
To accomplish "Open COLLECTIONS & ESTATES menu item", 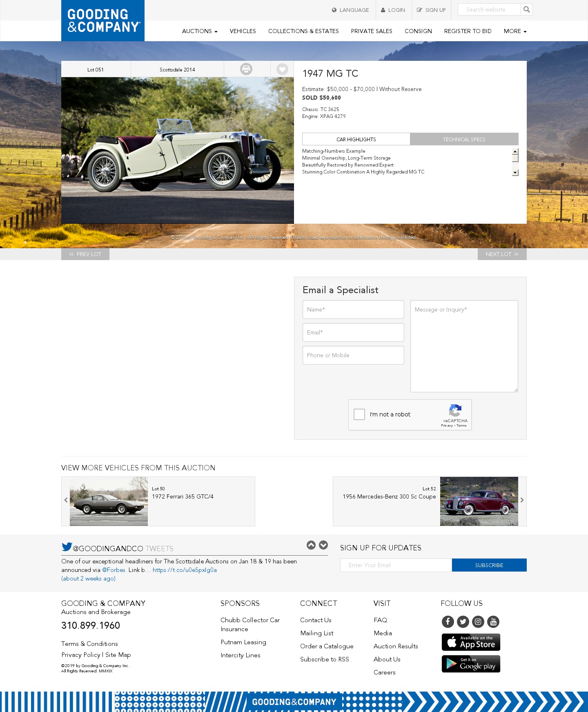I will click(303, 31).
